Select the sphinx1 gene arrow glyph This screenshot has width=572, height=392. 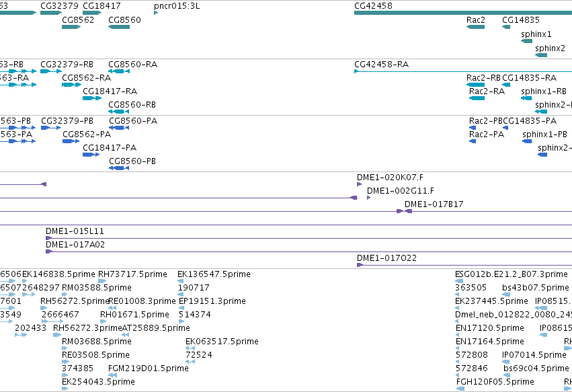point(526,41)
